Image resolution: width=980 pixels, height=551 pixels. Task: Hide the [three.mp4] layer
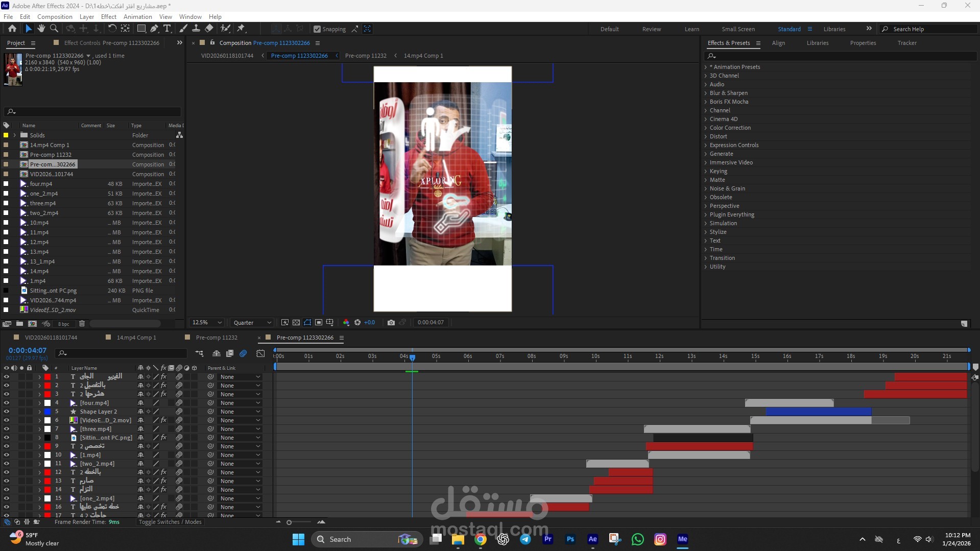(x=6, y=429)
